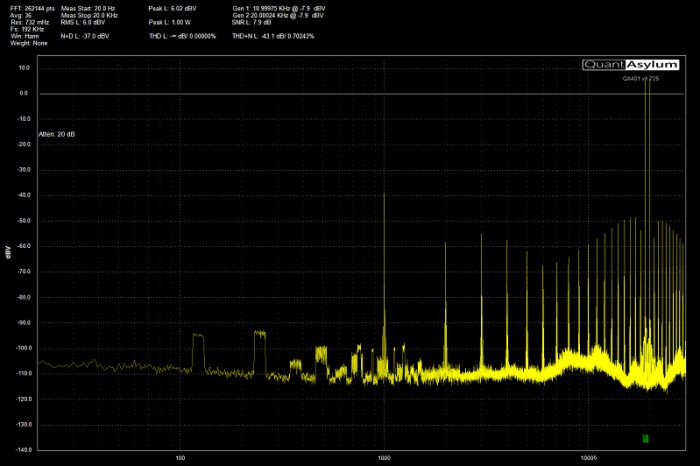Select the 'Res: 732 mHz' text
This screenshot has height=466, width=700.
[30, 22]
